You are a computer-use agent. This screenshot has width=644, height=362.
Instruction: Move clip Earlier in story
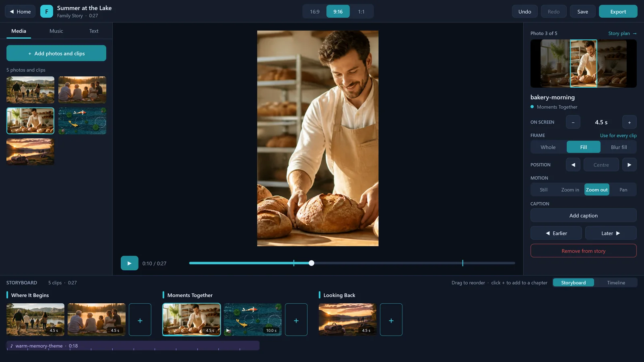556,233
